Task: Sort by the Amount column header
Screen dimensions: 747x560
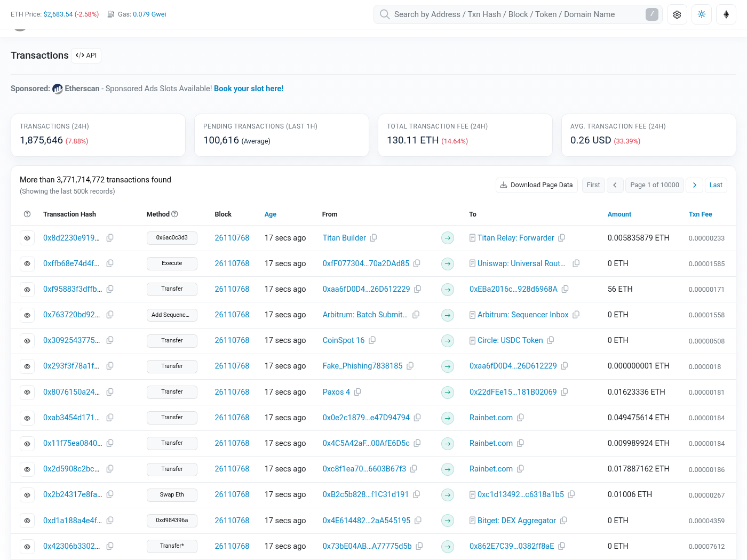Action: pos(619,214)
